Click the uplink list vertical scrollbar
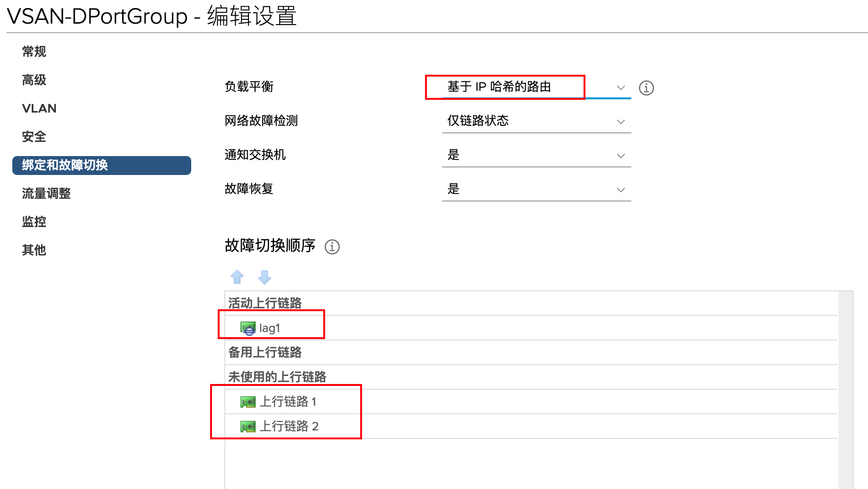Image resolution: width=868 pixels, height=489 pixels. pyautogui.click(x=846, y=388)
